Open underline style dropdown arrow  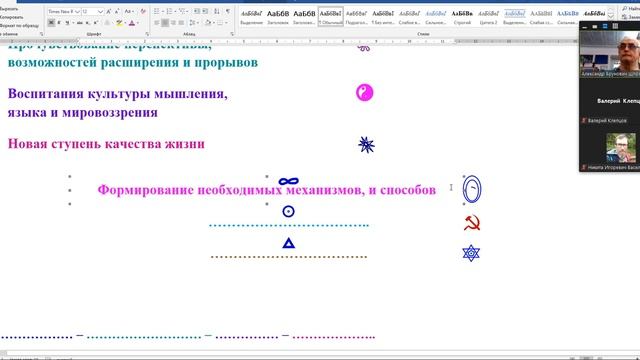(x=73, y=23)
